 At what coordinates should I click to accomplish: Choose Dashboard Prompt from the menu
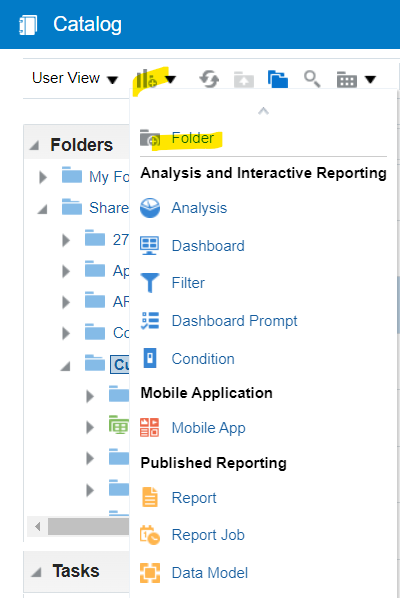(x=235, y=321)
